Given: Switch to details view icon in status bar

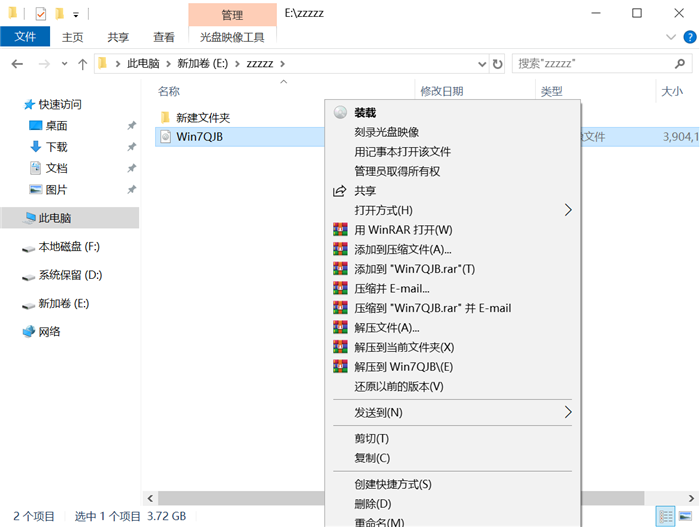Looking at the screenshot, I should [666, 516].
